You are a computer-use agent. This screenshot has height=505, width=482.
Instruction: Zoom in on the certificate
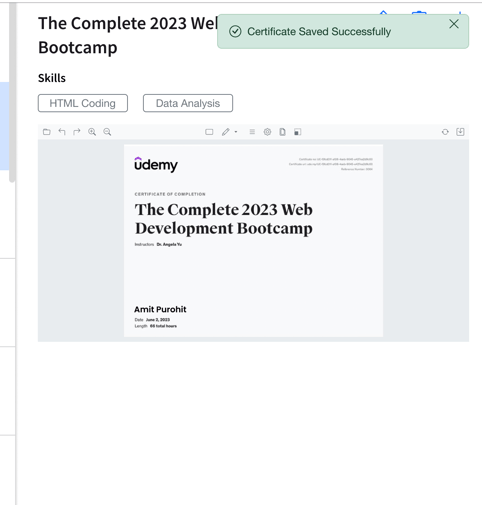coord(92,132)
